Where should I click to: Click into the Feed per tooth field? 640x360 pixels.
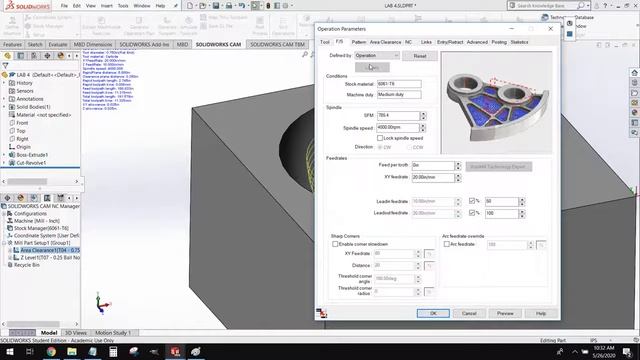click(433, 165)
